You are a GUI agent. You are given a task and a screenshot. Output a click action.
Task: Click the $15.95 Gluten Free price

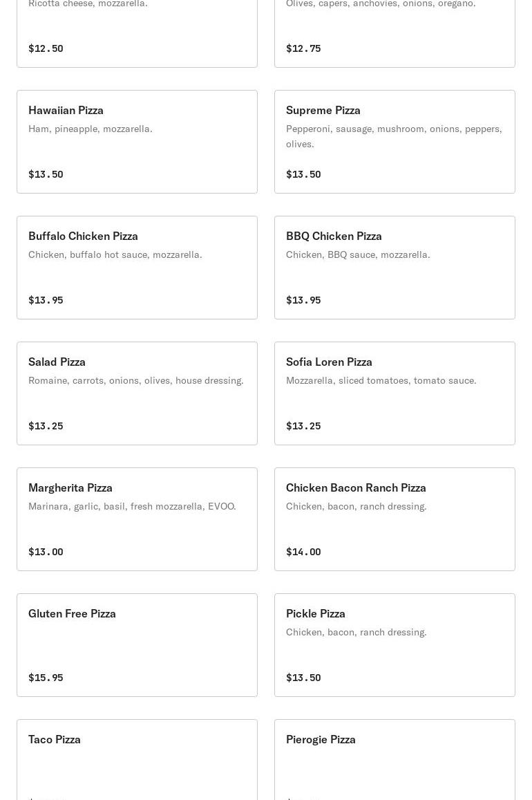[x=46, y=678]
